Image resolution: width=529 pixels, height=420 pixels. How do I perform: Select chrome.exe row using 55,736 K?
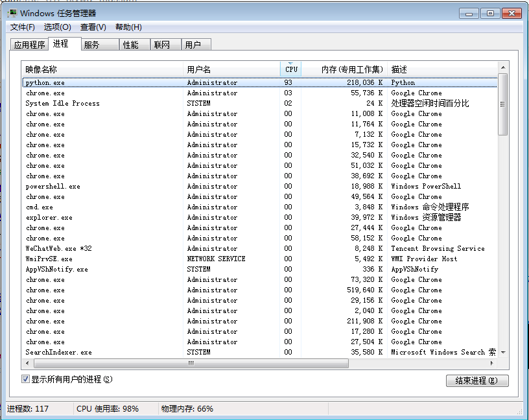click(x=259, y=93)
